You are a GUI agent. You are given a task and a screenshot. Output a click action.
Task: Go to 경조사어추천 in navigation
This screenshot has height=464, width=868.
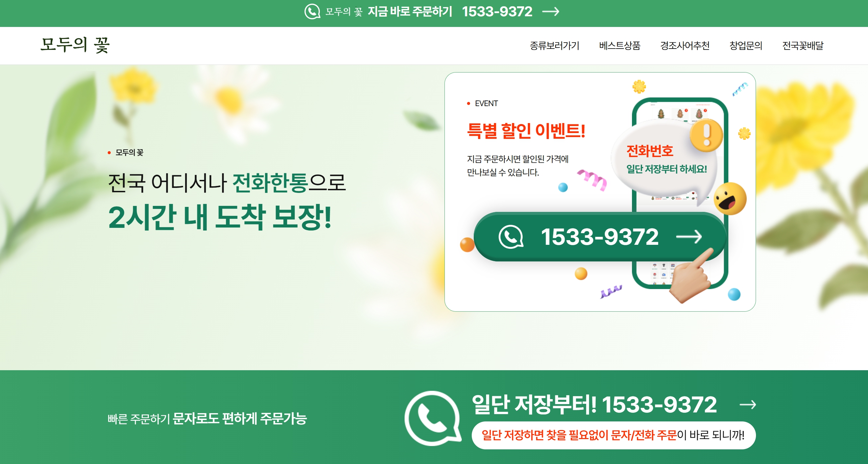pos(685,46)
